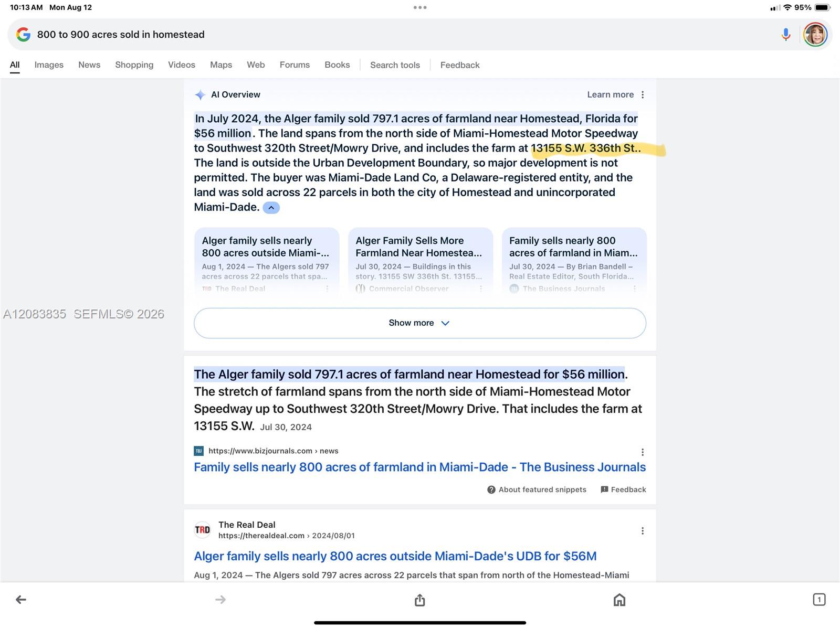Switch to the News tab

coord(89,65)
